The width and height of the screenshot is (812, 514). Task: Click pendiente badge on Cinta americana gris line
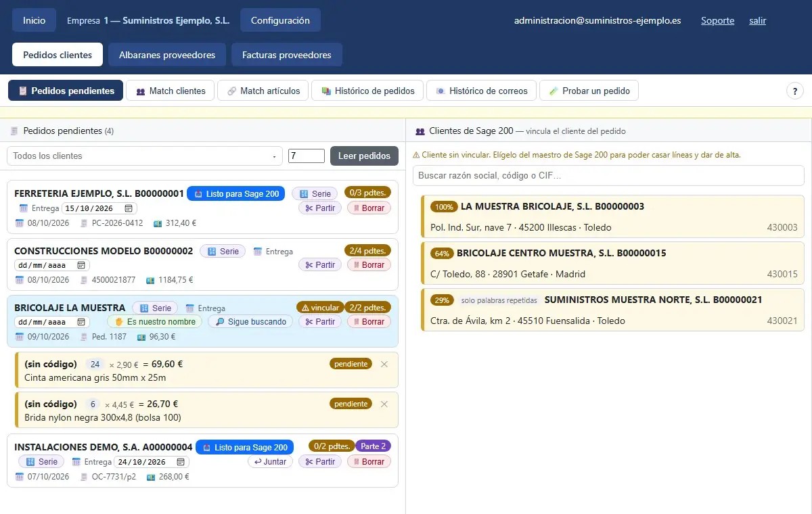351,364
